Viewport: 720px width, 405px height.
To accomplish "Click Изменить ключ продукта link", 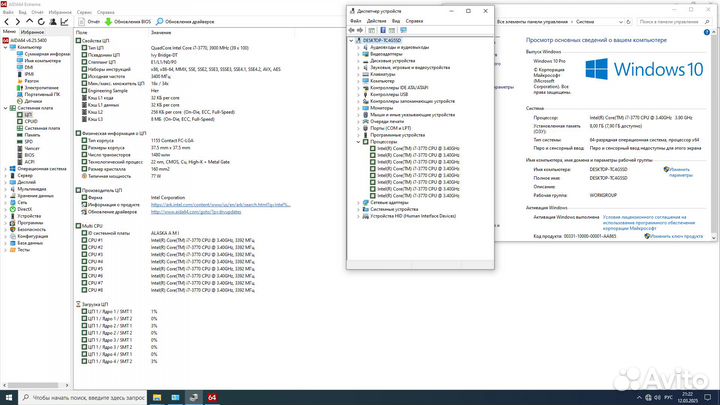I will point(676,236).
